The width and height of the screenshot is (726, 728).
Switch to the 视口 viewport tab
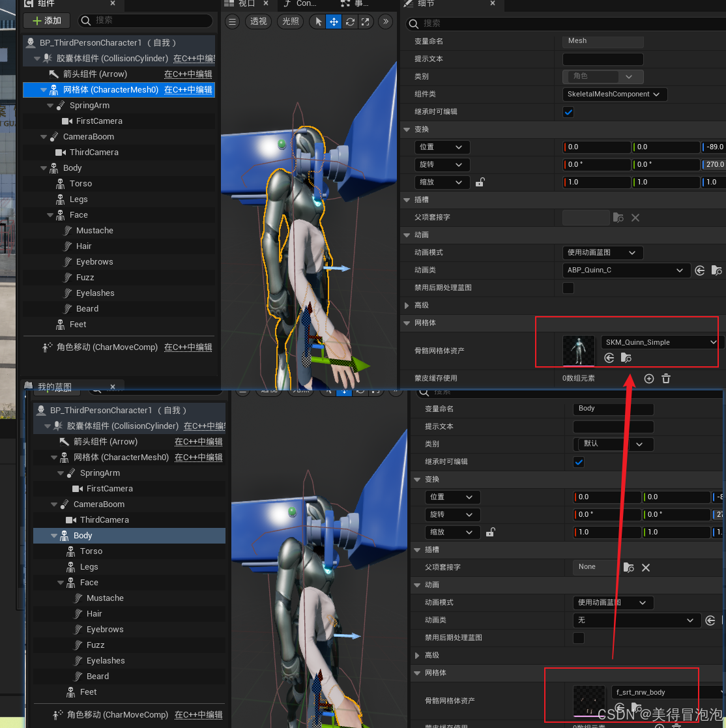[246, 4]
